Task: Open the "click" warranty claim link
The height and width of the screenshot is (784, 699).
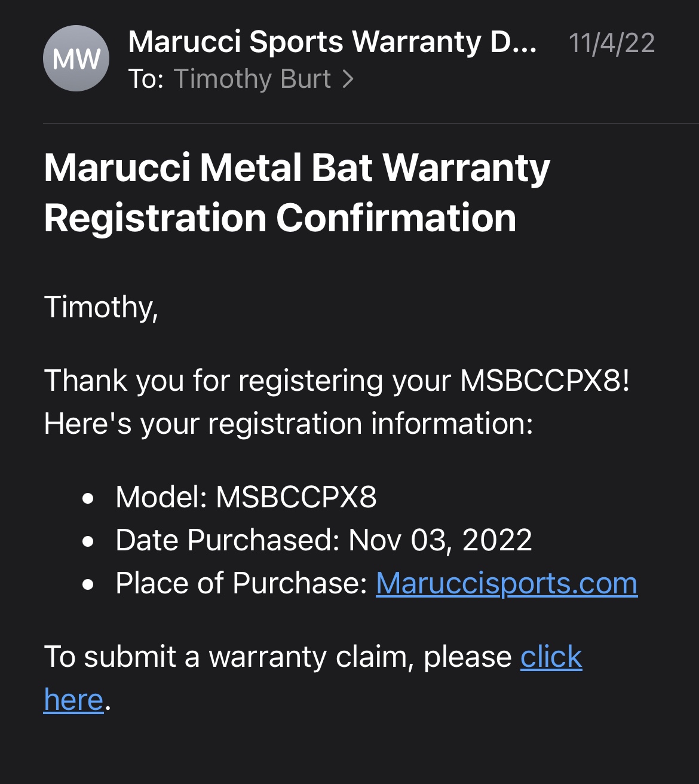Action: tap(551, 657)
